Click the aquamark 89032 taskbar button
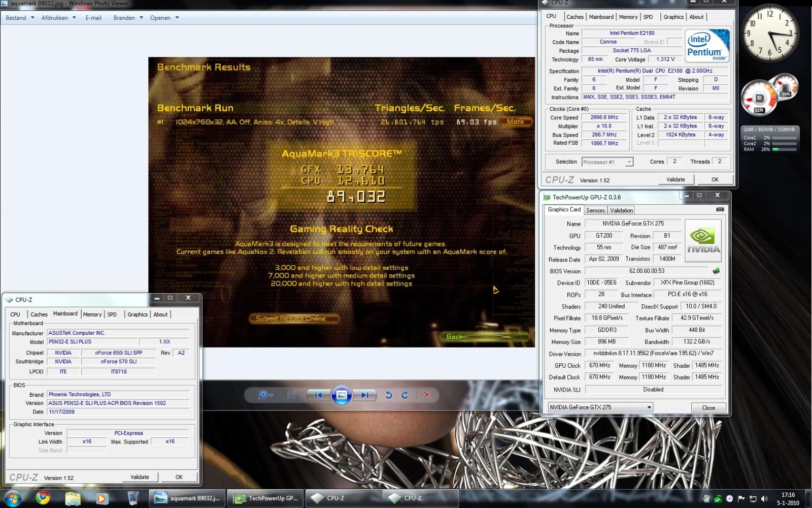812x508 pixels. [188, 498]
